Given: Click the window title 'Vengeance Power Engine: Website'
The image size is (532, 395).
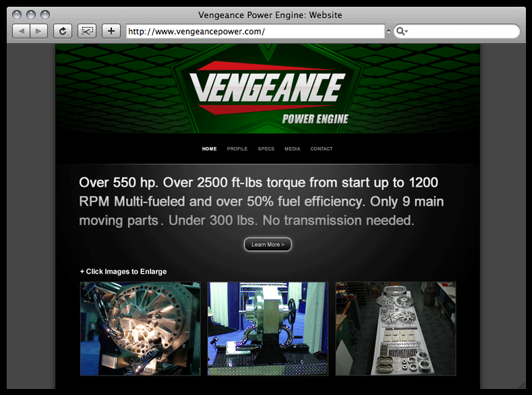Looking at the screenshot, I should [x=270, y=15].
